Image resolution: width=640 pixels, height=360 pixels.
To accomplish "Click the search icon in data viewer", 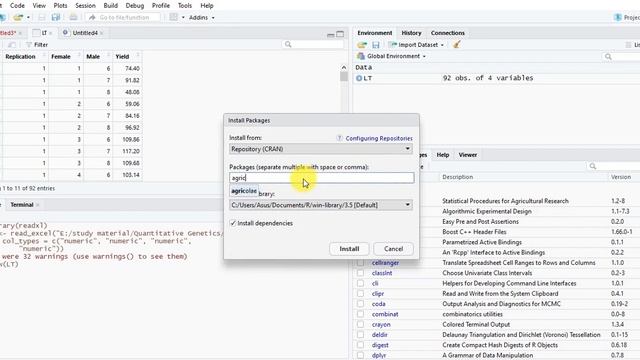I will (288, 44).
